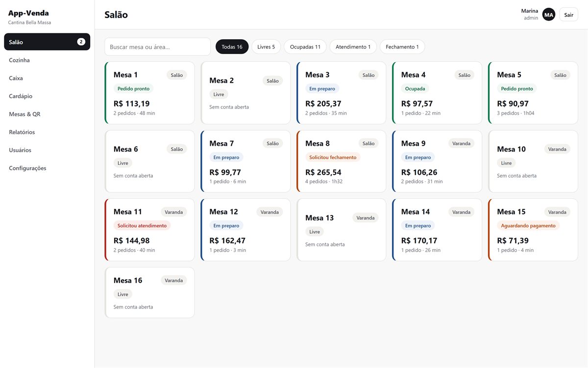The width and height of the screenshot is (588, 368).
Task: Open the MA user avatar
Action: (549, 15)
